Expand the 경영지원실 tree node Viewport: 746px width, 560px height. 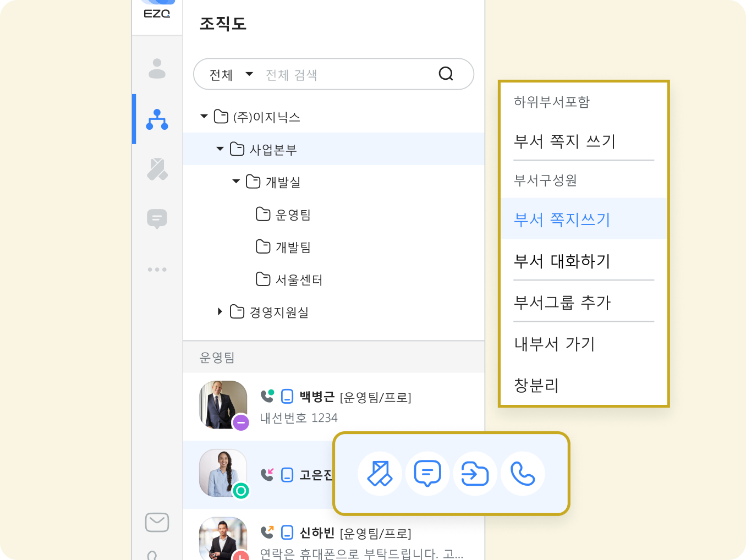tap(220, 312)
